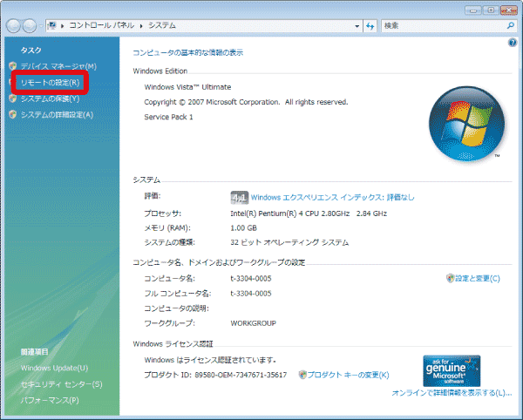Expand the arrow before コントロール パネル
The height and width of the screenshot is (420, 523).
click(63, 25)
